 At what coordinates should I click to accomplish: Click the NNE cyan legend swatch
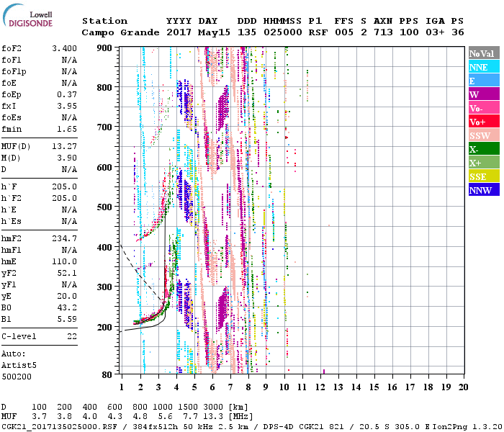pos(483,67)
